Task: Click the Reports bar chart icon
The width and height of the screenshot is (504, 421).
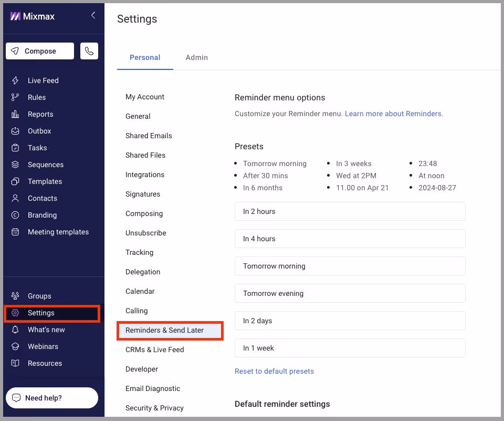Action: (15, 114)
